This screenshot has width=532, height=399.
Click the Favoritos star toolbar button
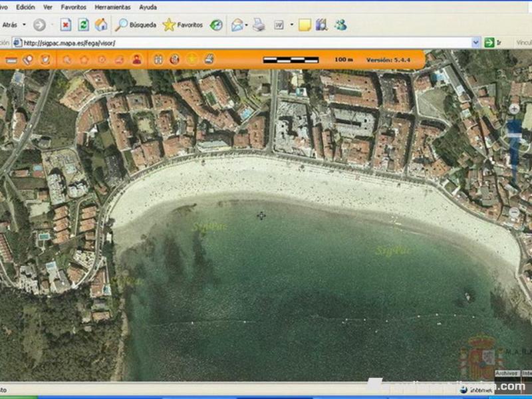(x=183, y=25)
